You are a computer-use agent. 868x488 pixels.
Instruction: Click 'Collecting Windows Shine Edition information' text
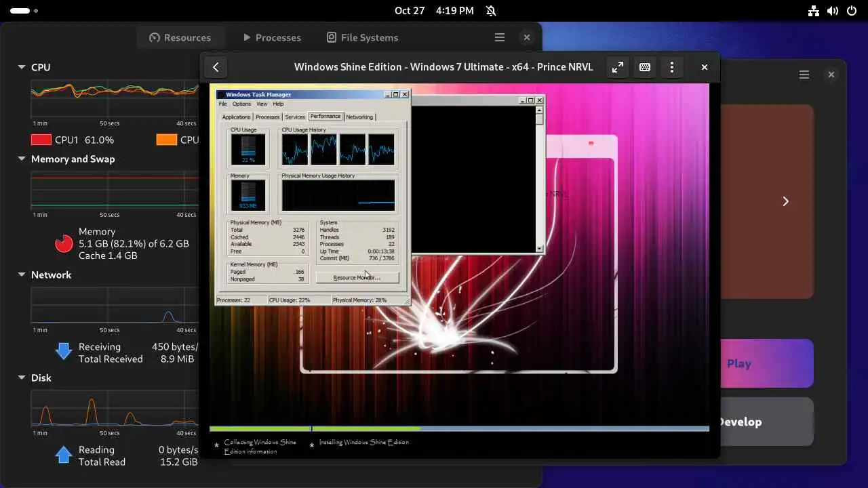pyautogui.click(x=260, y=447)
